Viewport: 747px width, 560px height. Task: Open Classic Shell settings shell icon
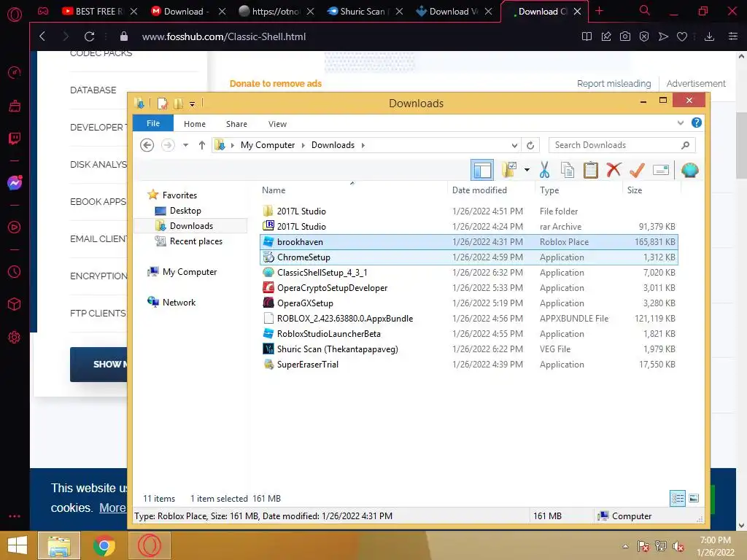(x=689, y=170)
